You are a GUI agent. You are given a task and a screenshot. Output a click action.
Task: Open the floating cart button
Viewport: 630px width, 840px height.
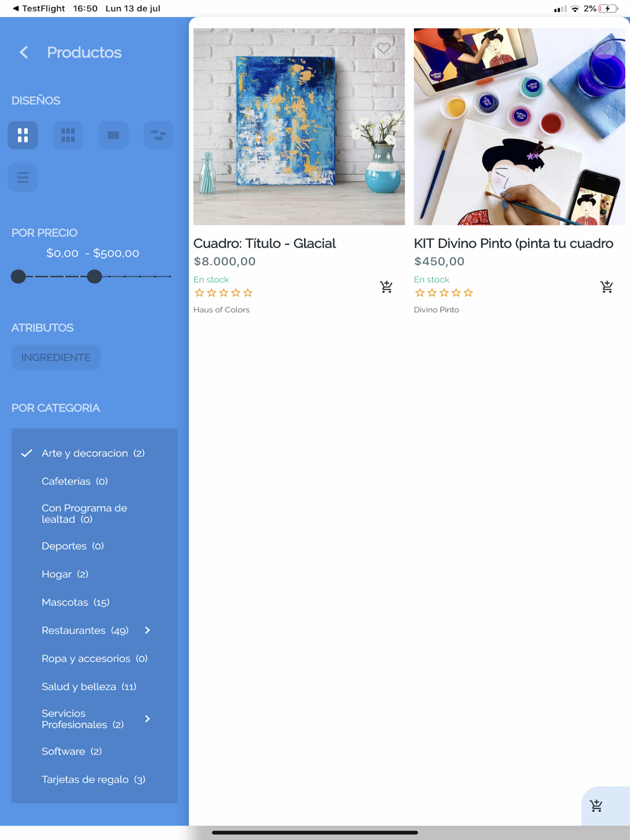click(x=597, y=805)
